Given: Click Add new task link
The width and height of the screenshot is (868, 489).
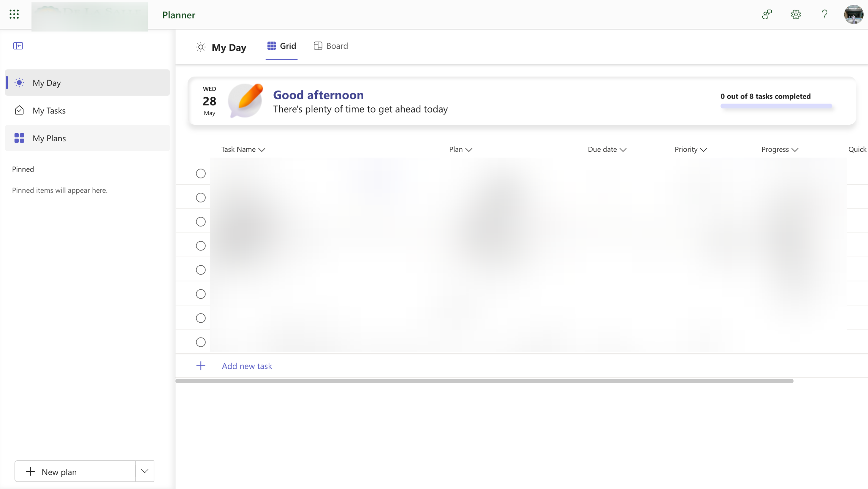Looking at the screenshot, I should [247, 366].
